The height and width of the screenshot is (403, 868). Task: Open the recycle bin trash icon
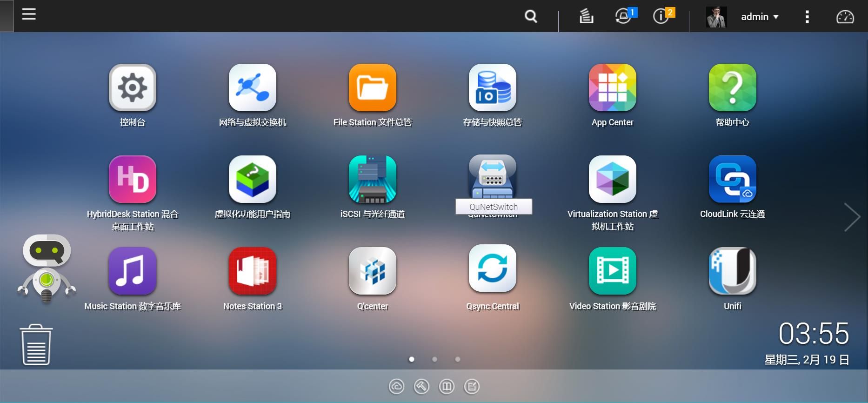point(36,345)
